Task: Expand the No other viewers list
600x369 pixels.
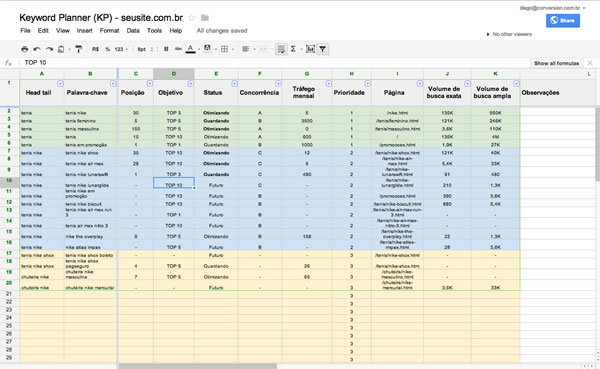Action: 509,34
